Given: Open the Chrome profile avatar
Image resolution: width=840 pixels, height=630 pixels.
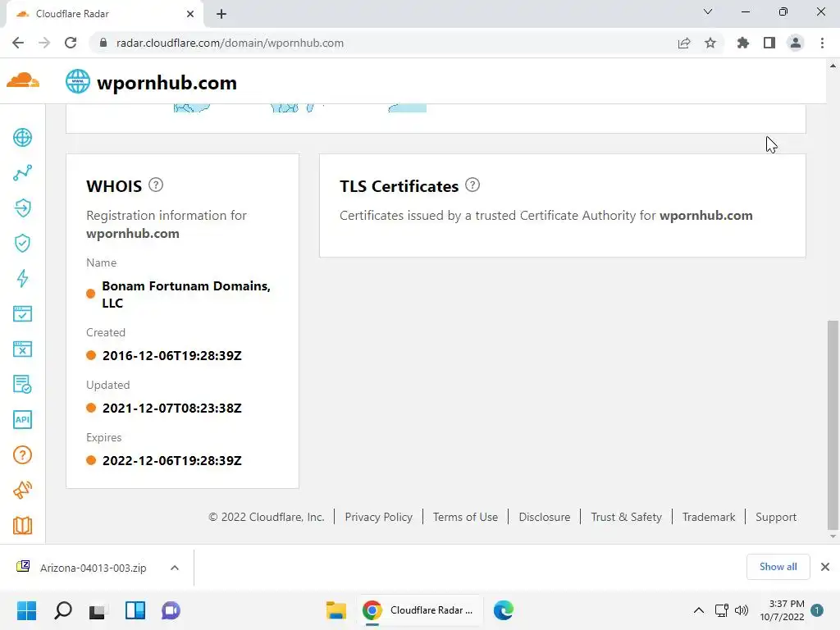Looking at the screenshot, I should coord(796,43).
